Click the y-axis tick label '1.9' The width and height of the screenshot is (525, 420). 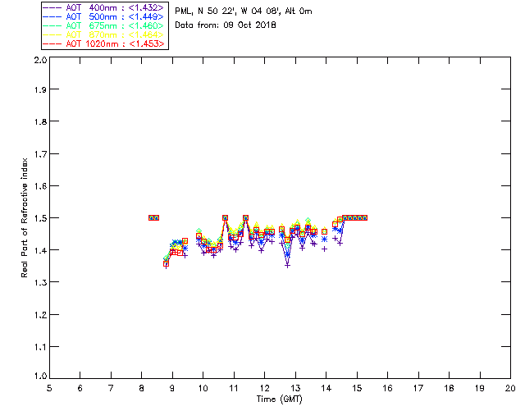(40, 89)
